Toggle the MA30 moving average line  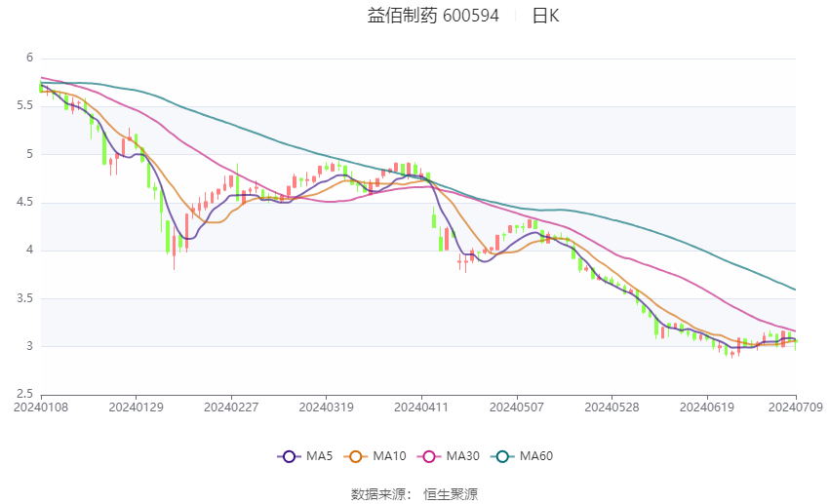pyautogui.click(x=449, y=456)
